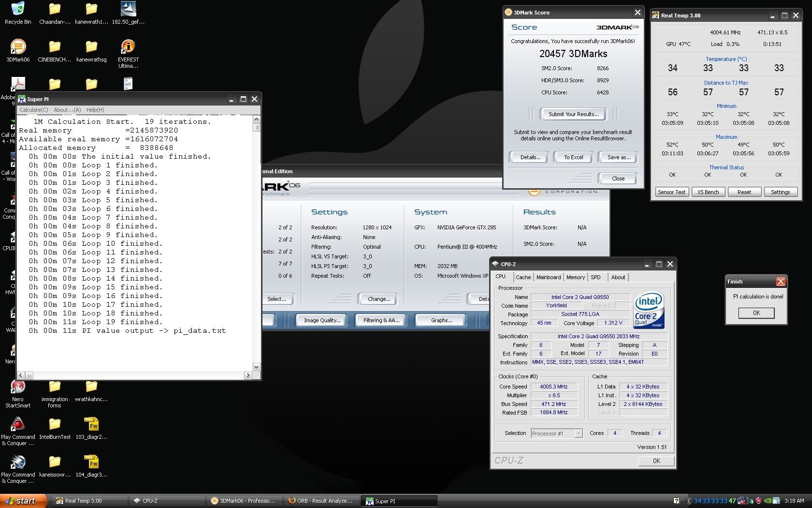Screen dimensions: 812x508
Task: Click Image Quality button in 3DMark06
Action: pos(322,320)
